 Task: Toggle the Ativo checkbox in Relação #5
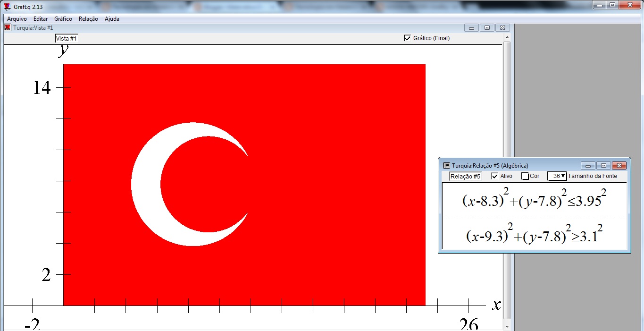click(494, 176)
